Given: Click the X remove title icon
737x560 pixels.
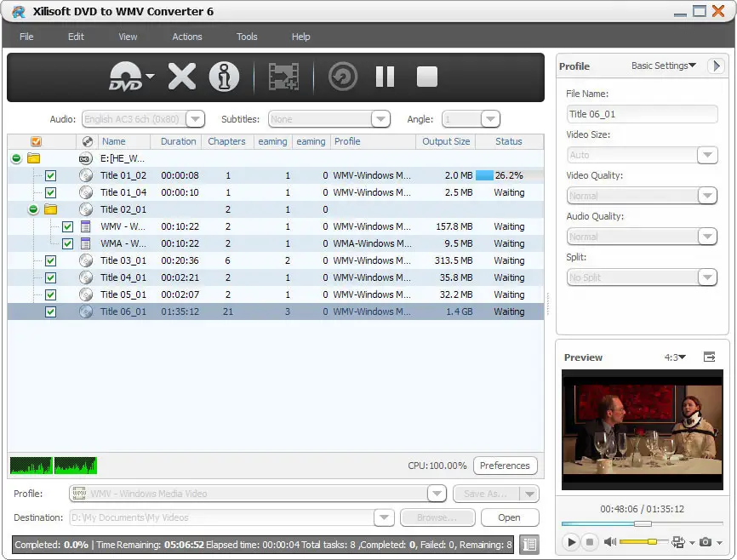Looking at the screenshot, I should point(181,76).
